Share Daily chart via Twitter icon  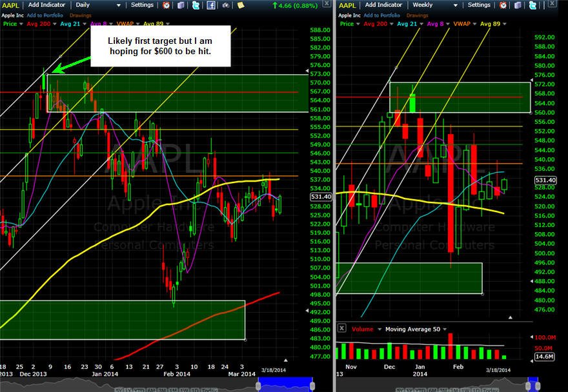(x=196, y=5)
